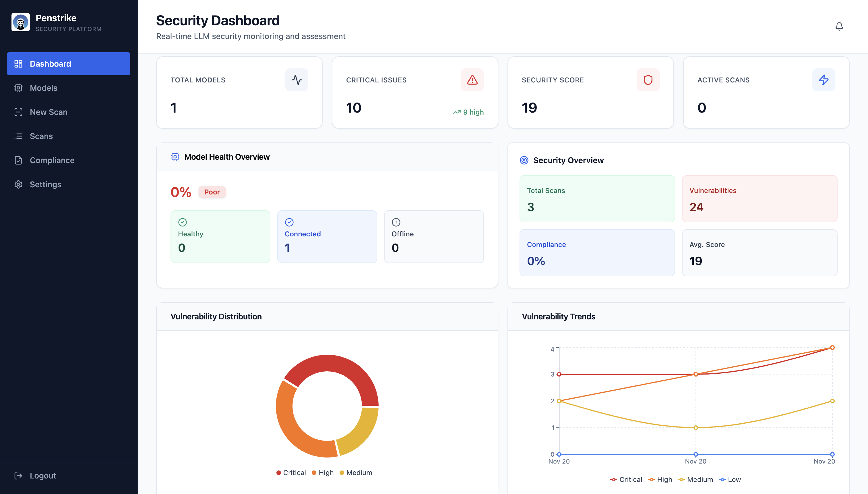
Task: Click the warning triangle icon on Critical Issues
Action: pos(472,79)
